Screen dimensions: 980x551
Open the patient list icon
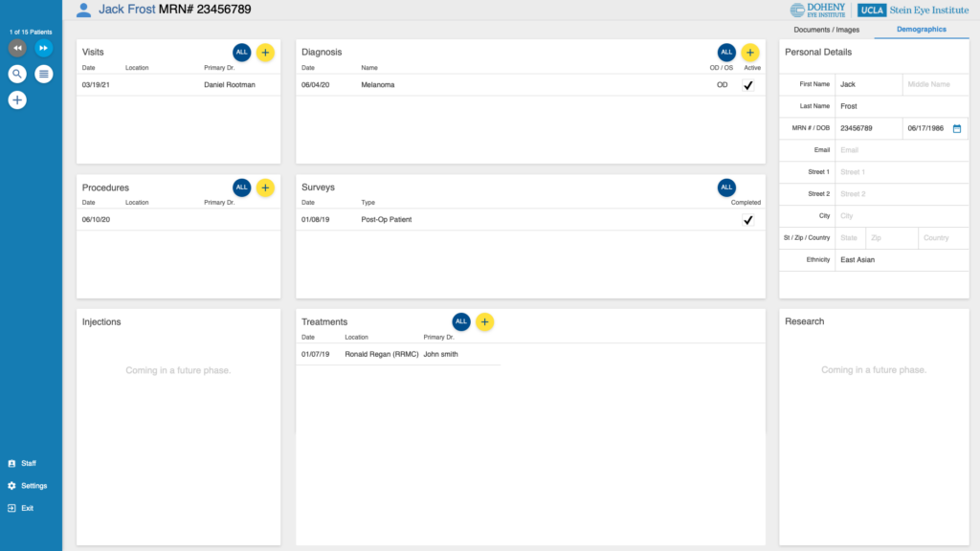click(44, 74)
